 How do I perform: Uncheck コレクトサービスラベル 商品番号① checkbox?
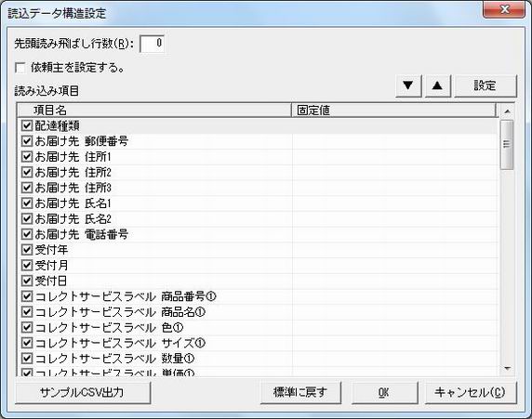[x=26, y=296]
